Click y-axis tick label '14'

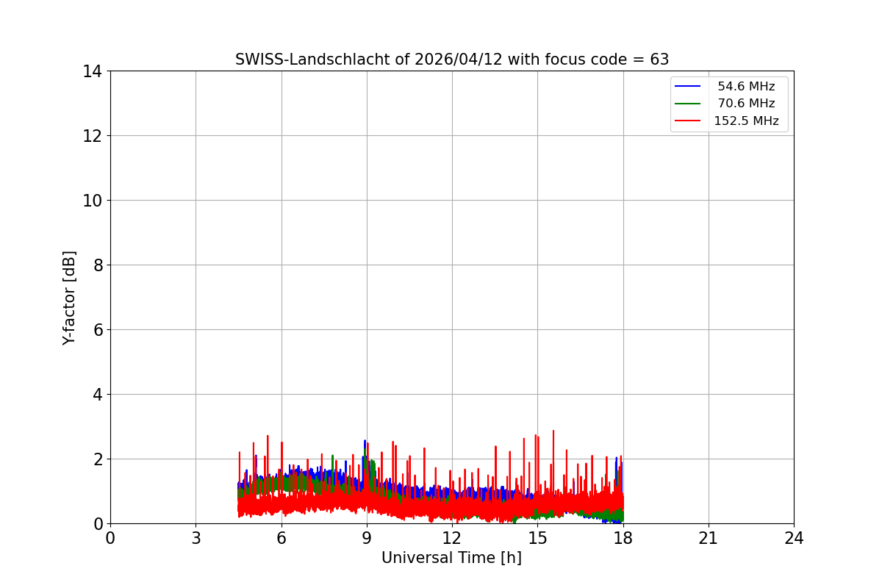point(93,71)
